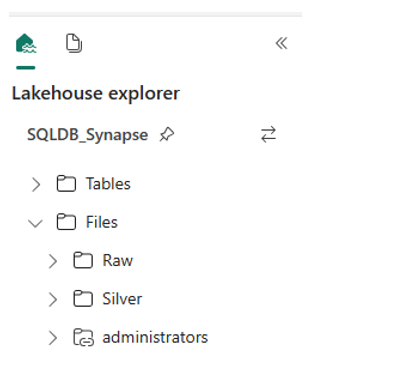Click the SQLDB_Synapse lakehouse name
Screen dimensions: 402x371
click(x=87, y=135)
